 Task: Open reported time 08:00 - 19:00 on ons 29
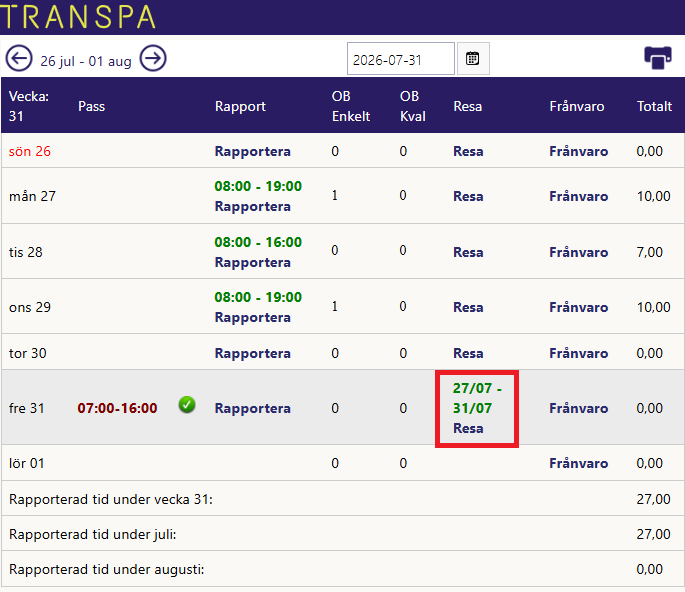click(x=258, y=297)
